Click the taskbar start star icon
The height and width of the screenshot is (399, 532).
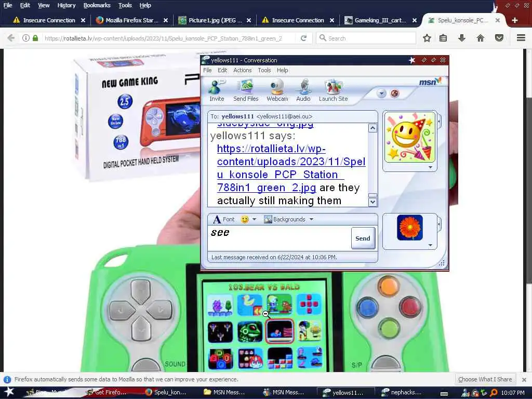click(x=9, y=392)
